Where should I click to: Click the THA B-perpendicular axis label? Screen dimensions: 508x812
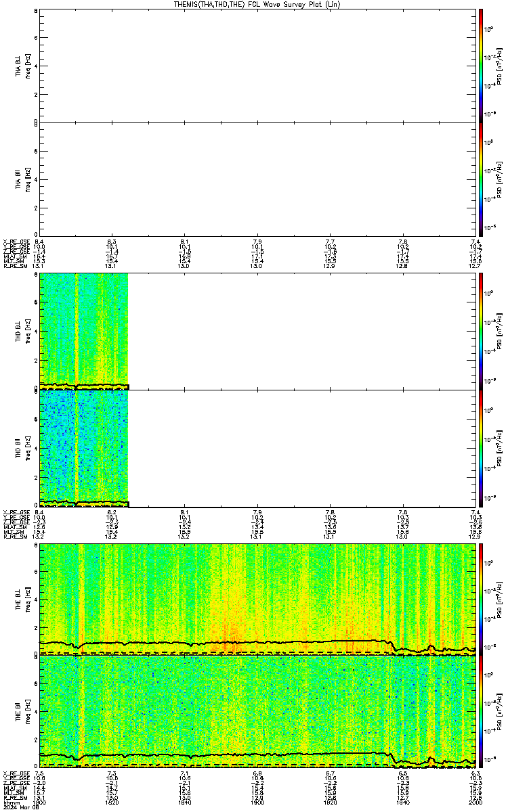(20, 65)
